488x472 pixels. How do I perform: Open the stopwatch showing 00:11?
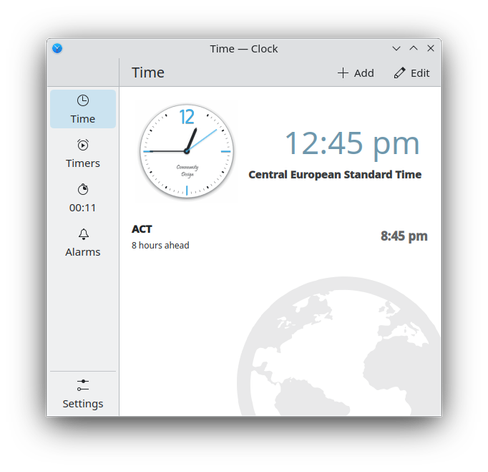pyautogui.click(x=83, y=198)
